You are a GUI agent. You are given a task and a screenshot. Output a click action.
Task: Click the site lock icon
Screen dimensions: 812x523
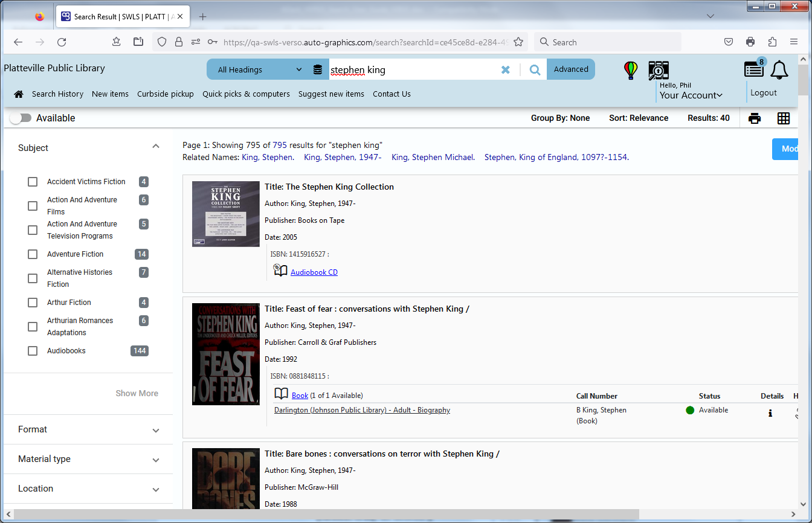coord(179,42)
